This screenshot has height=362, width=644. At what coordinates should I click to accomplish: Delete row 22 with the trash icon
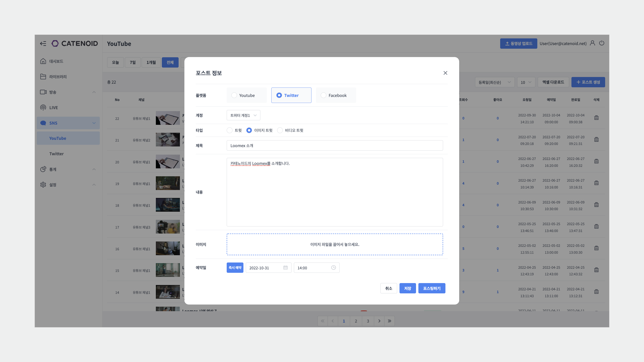tap(596, 118)
